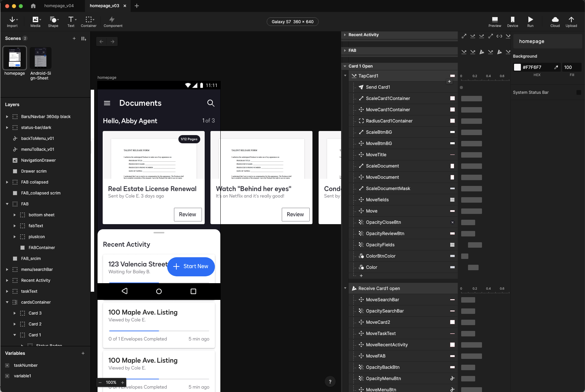Tap the Android home circle button
This screenshot has height=392, width=585.
coord(159,291)
